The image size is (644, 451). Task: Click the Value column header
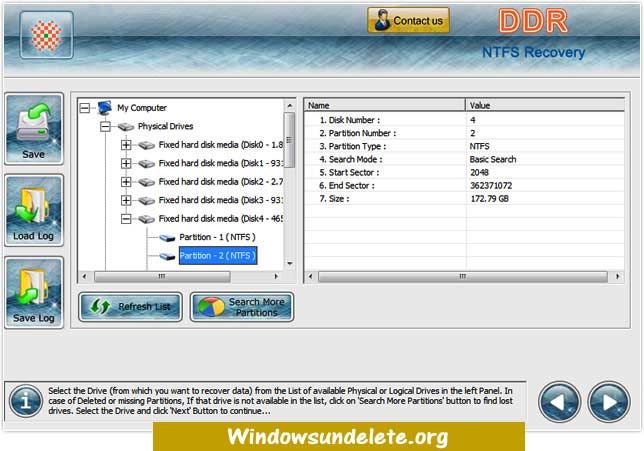(545, 105)
